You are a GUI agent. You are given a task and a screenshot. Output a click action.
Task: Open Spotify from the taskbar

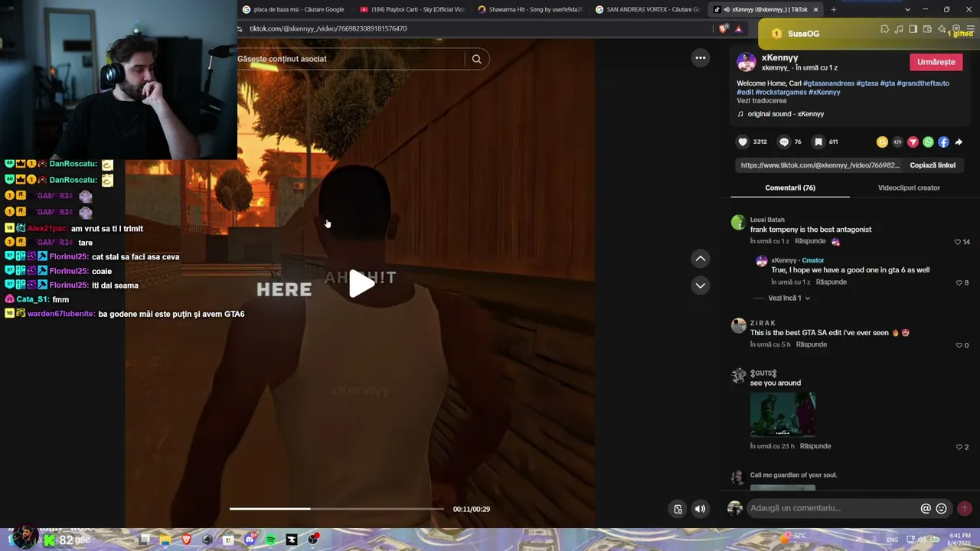270,540
